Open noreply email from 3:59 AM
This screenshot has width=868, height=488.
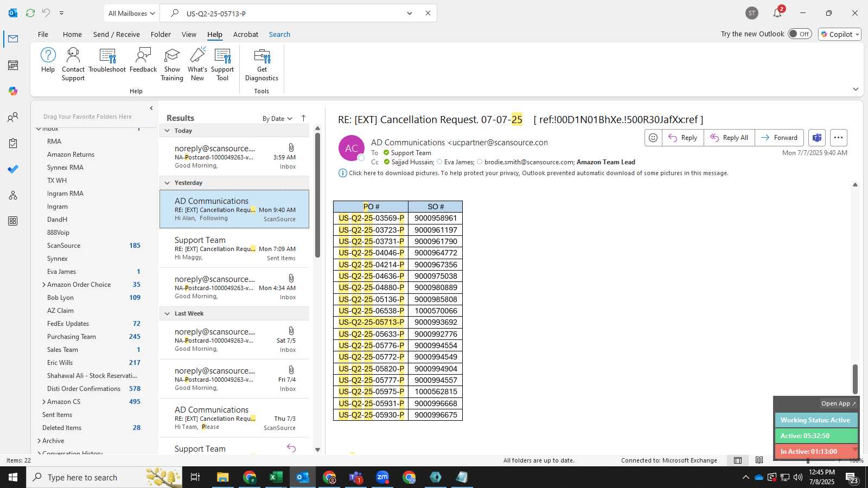click(234, 157)
